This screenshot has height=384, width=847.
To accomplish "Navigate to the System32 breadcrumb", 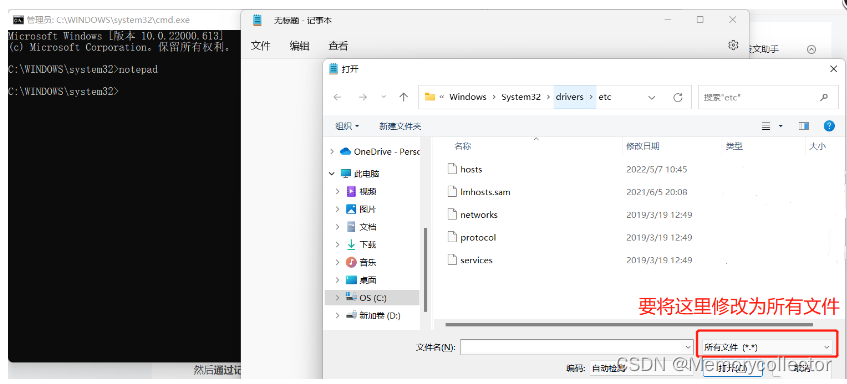I will tap(521, 97).
